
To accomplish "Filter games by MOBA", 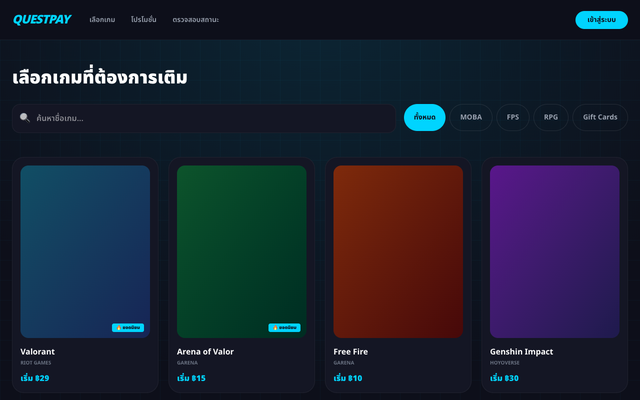I will pyautogui.click(x=471, y=117).
